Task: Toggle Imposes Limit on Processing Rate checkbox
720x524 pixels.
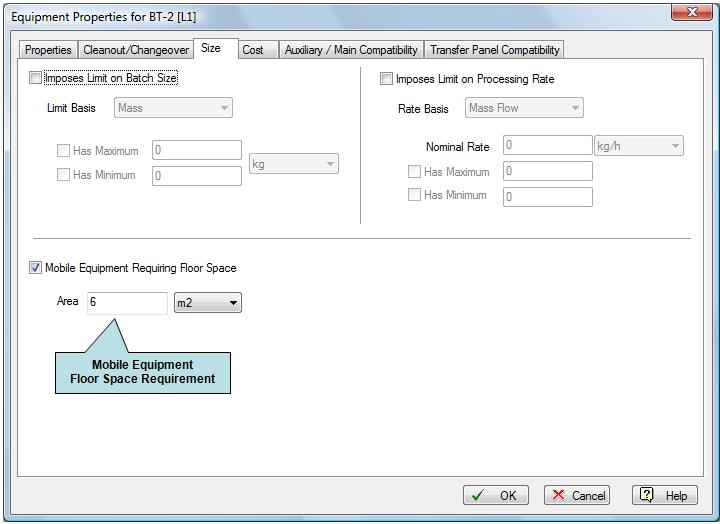Action: [387, 79]
